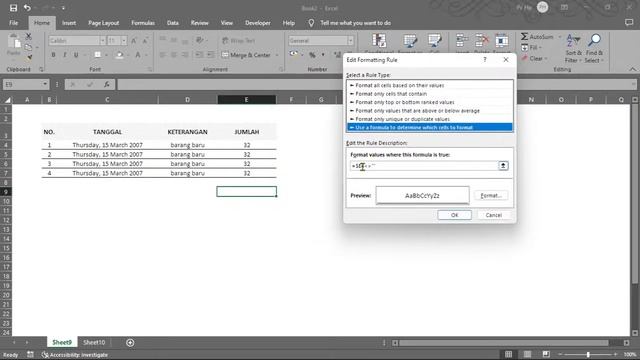This screenshot has width=640, height=360.
Task: Click the Format cells icon
Action: [x=502, y=41]
